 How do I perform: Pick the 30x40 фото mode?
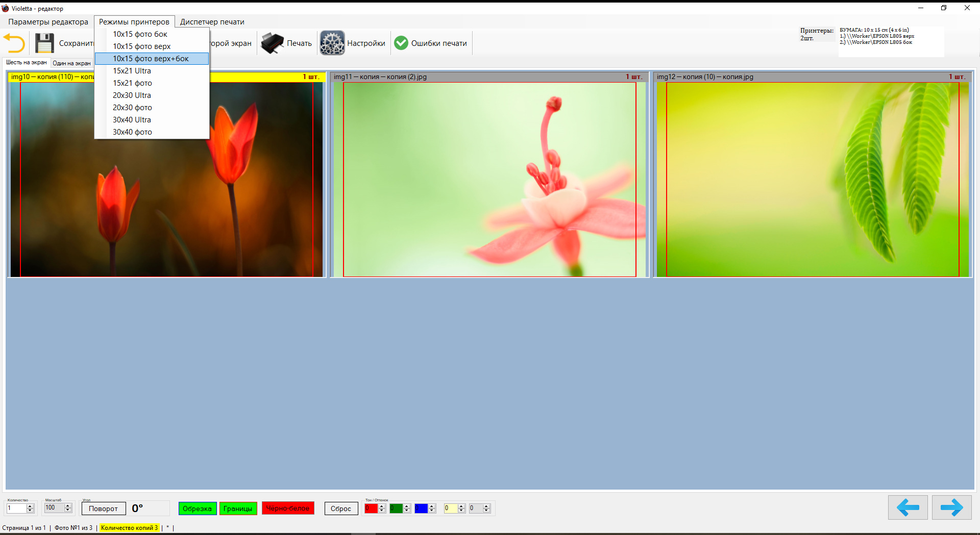click(x=132, y=132)
